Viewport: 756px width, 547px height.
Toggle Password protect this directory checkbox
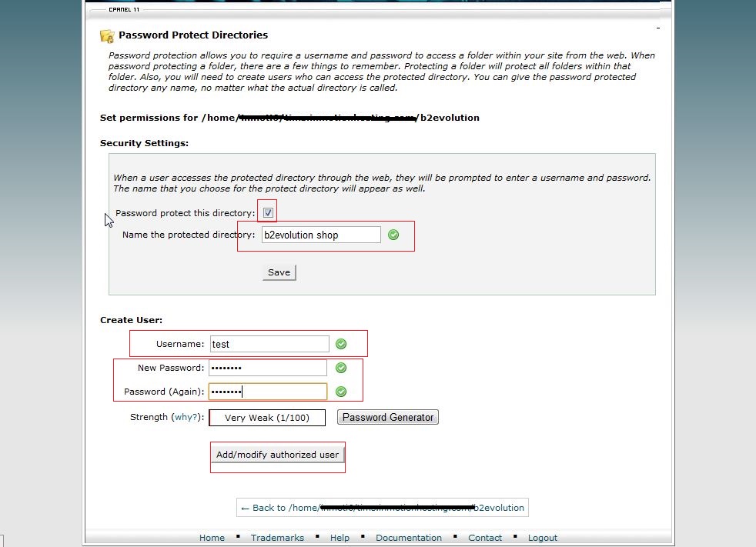(x=268, y=212)
